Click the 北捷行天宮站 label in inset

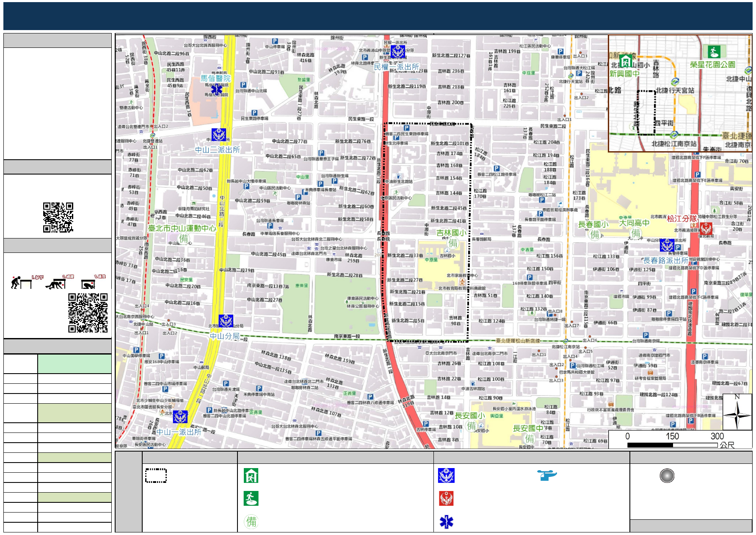point(675,90)
